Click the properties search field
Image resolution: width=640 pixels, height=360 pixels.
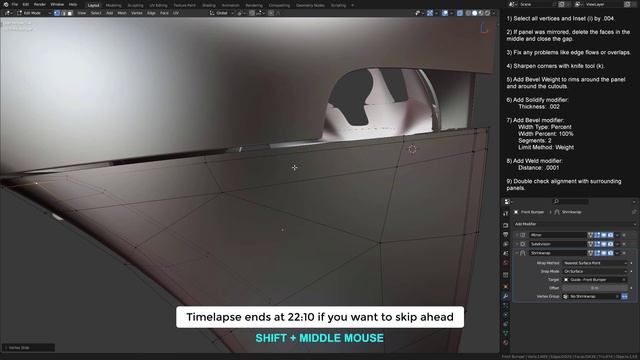(571, 201)
